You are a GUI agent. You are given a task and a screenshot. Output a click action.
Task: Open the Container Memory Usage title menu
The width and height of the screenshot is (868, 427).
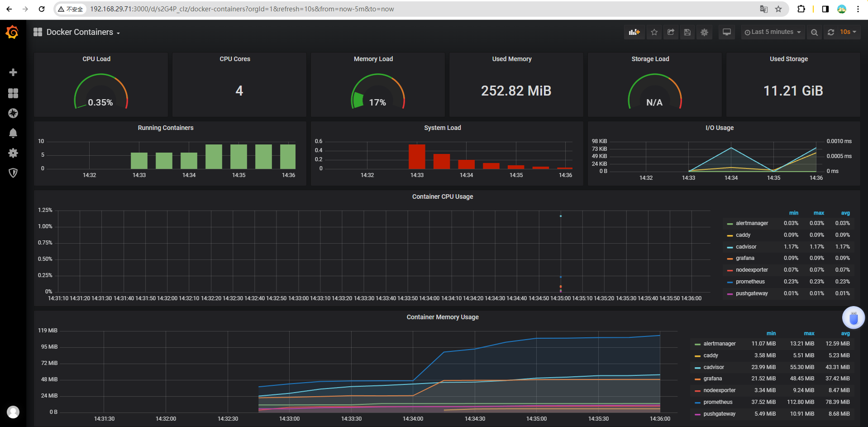click(443, 317)
